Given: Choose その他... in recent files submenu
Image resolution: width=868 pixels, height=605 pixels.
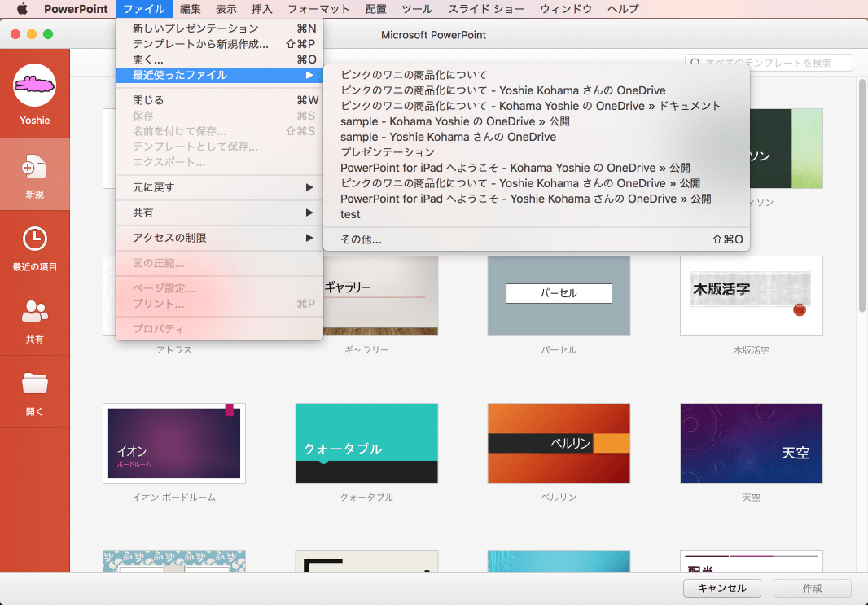Looking at the screenshot, I should 537,239.
